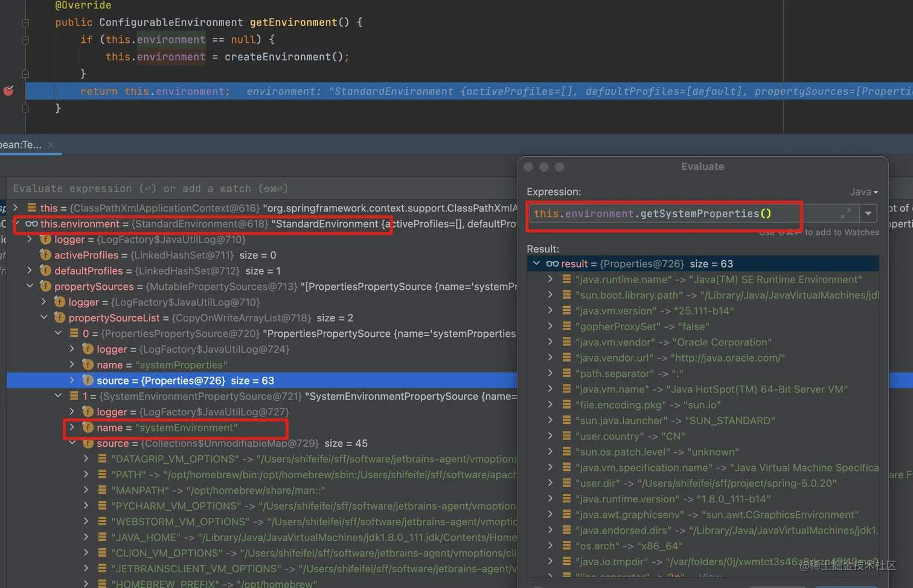Click field icon beside propertySourceList

pos(59,318)
